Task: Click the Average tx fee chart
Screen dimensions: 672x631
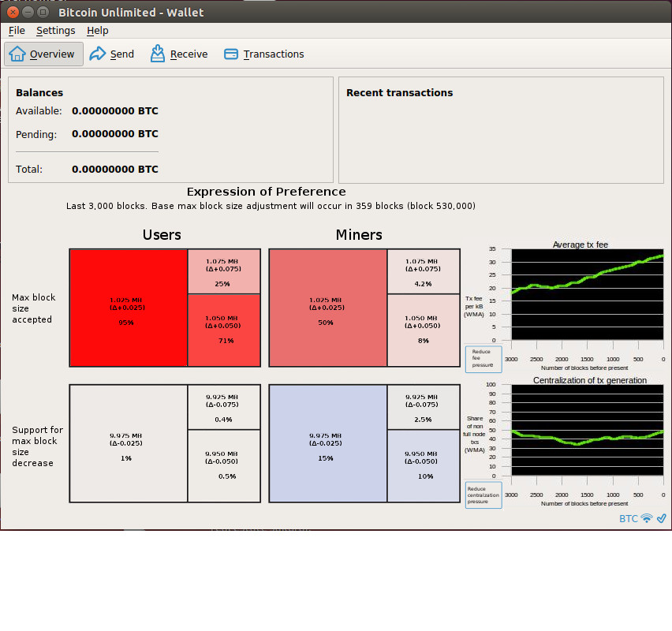Action: tap(588, 294)
